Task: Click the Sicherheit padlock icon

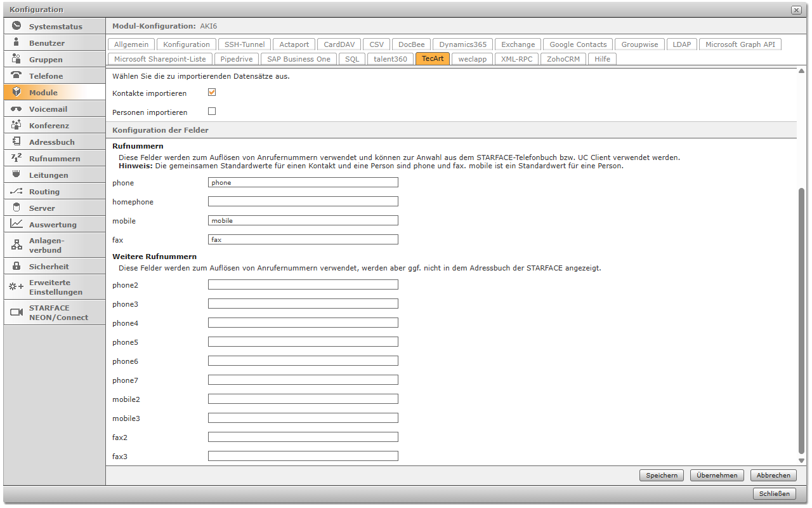Action: click(x=16, y=266)
